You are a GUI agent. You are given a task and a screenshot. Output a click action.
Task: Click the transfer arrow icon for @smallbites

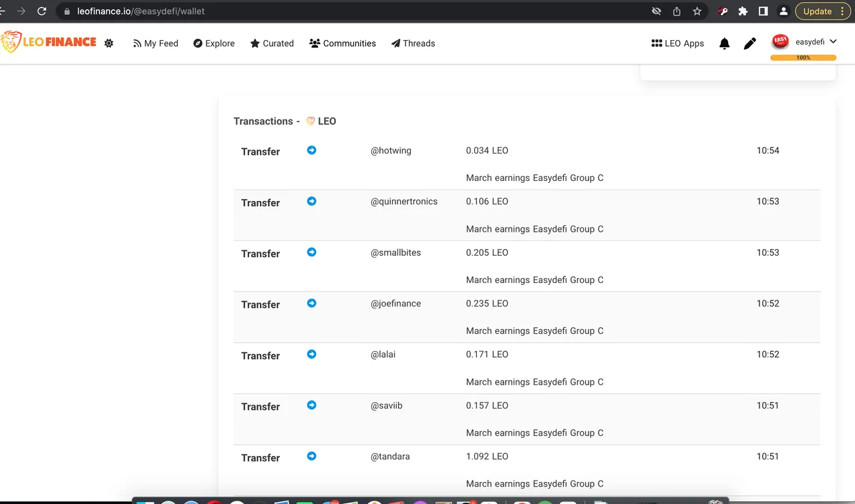(311, 252)
